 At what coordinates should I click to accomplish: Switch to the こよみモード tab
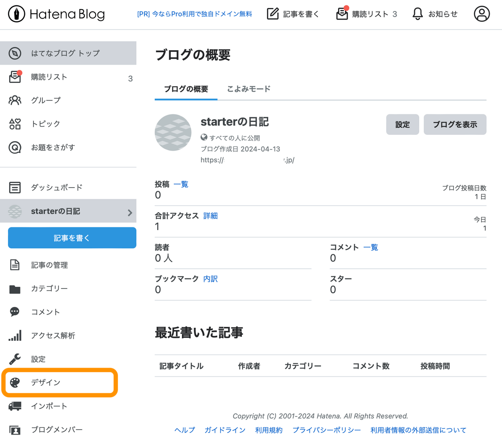(249, 89)
